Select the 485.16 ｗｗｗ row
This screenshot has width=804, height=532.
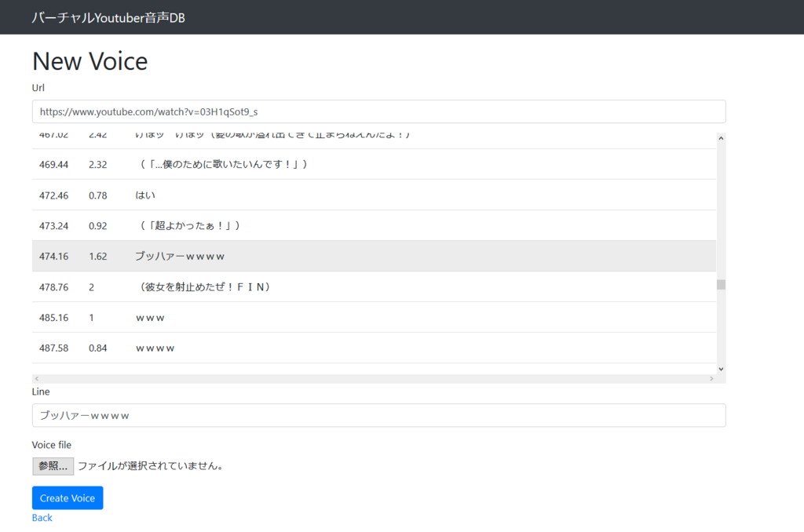374,317
